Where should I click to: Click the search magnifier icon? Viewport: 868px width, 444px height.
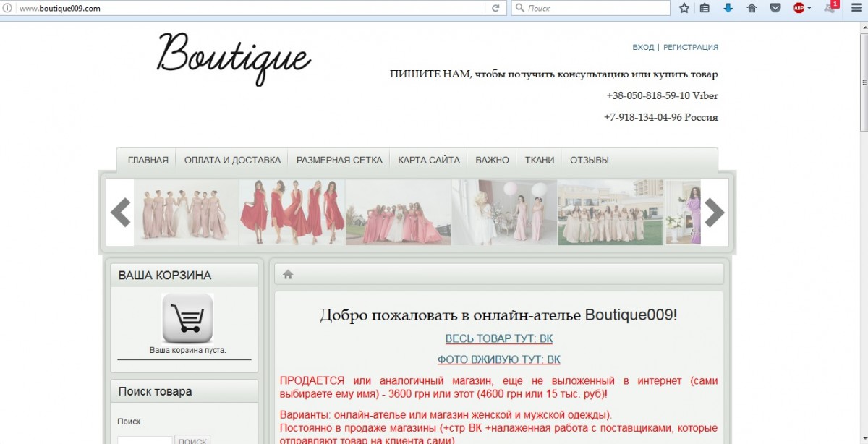click(x=519, y=9)
